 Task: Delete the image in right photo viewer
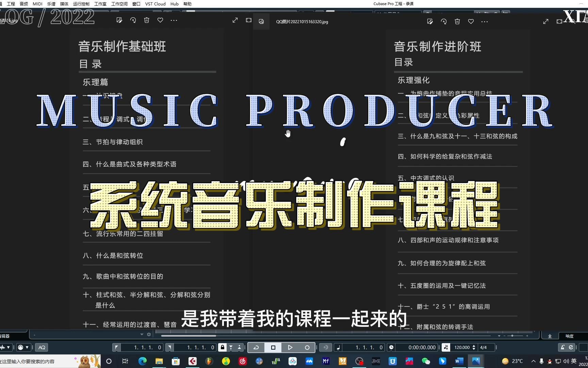[457, 21]
